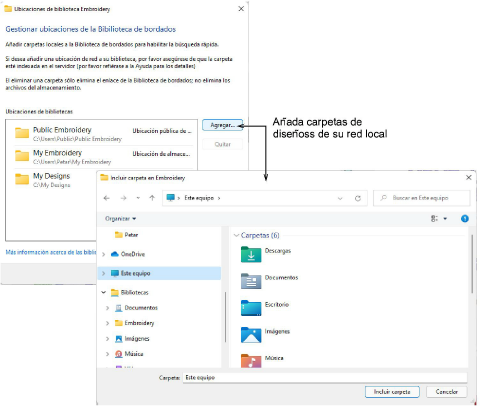The height and width of the screenshot is (406, 481).
Task: Open the Descargas folder icon
Action: [251, 255]
